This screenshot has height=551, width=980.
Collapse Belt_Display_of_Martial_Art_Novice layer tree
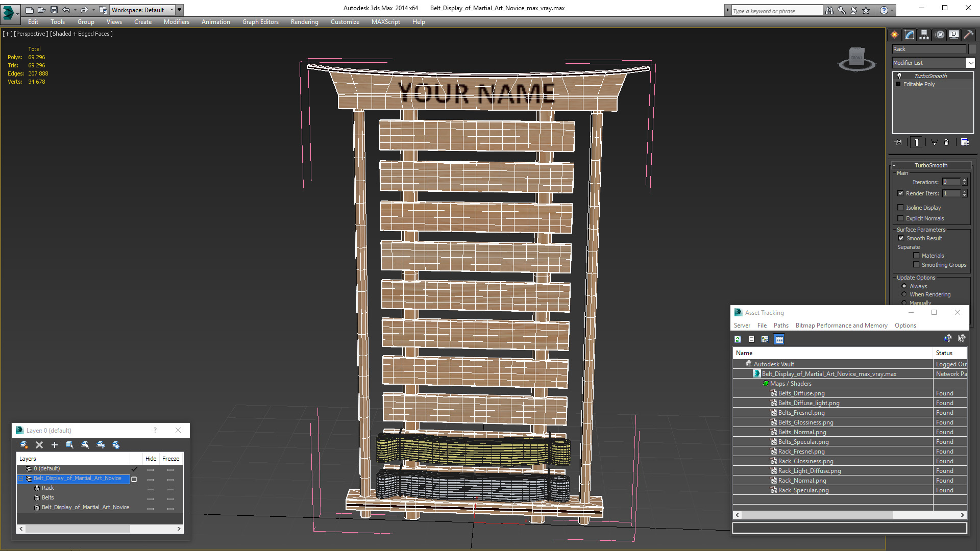point(21,479)
